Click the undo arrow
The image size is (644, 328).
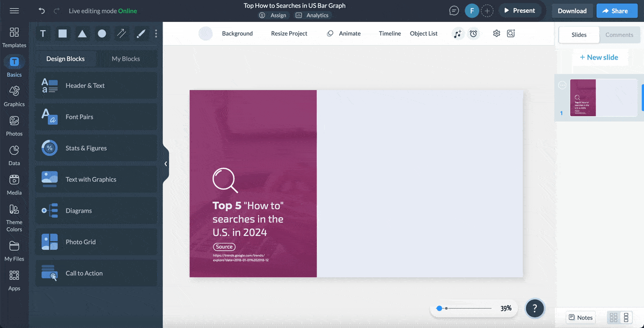(42, 11)
